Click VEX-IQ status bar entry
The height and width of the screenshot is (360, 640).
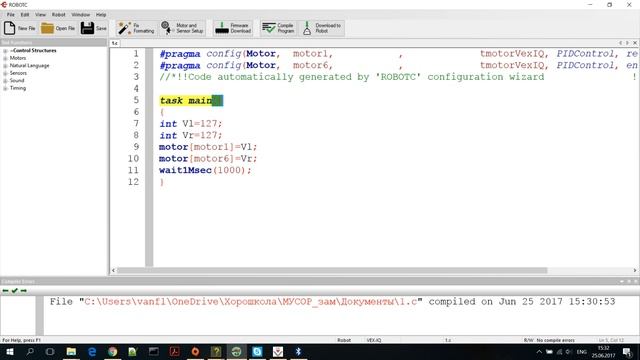(373, 340)
